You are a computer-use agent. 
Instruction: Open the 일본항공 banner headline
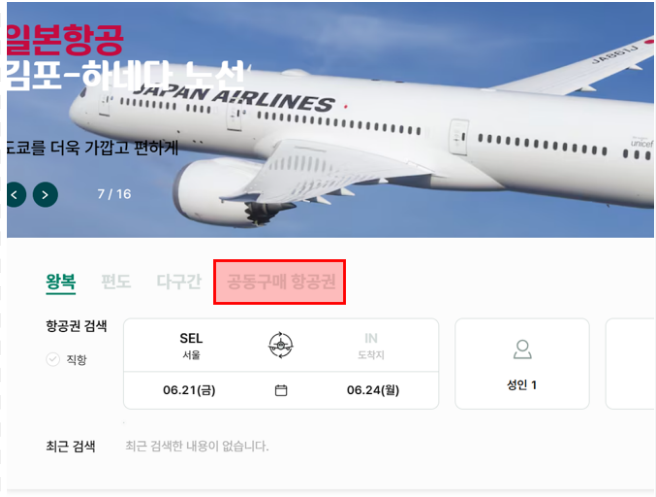pyautogui.click(x=65, y=40)
